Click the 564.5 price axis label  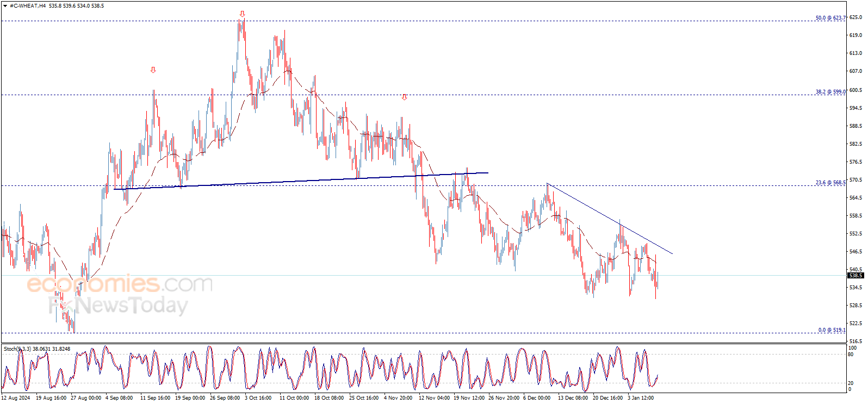tap(855, 198)
